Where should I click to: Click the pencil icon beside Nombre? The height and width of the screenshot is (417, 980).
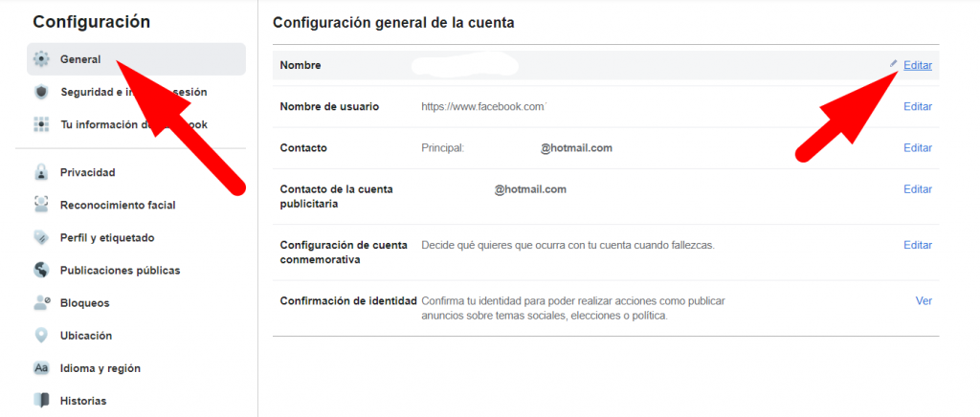894,64
